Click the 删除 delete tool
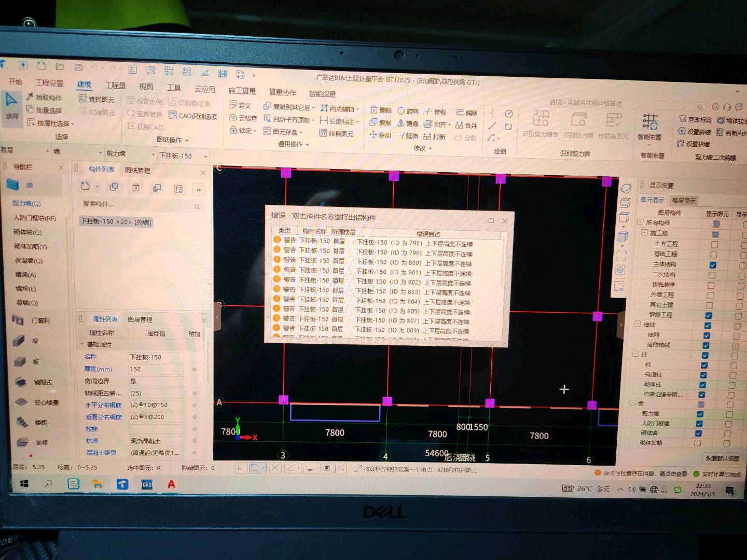 click(x=381, y=110)
